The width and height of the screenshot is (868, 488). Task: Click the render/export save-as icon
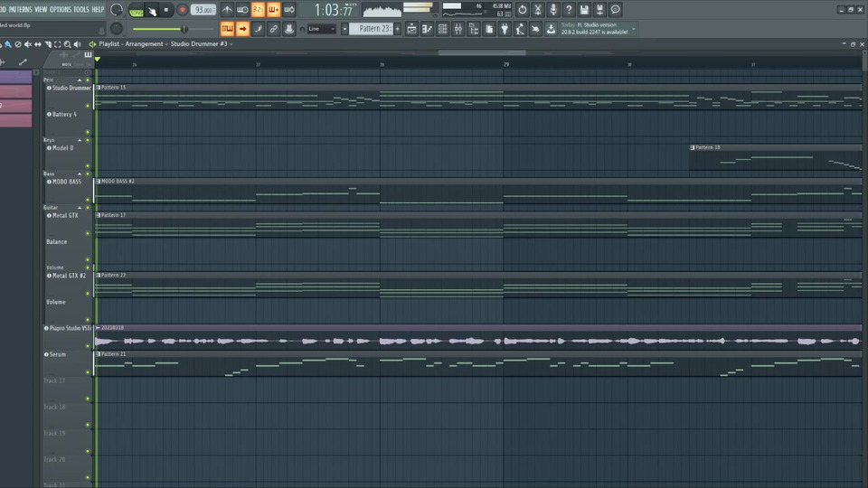(x=599, y=9)
